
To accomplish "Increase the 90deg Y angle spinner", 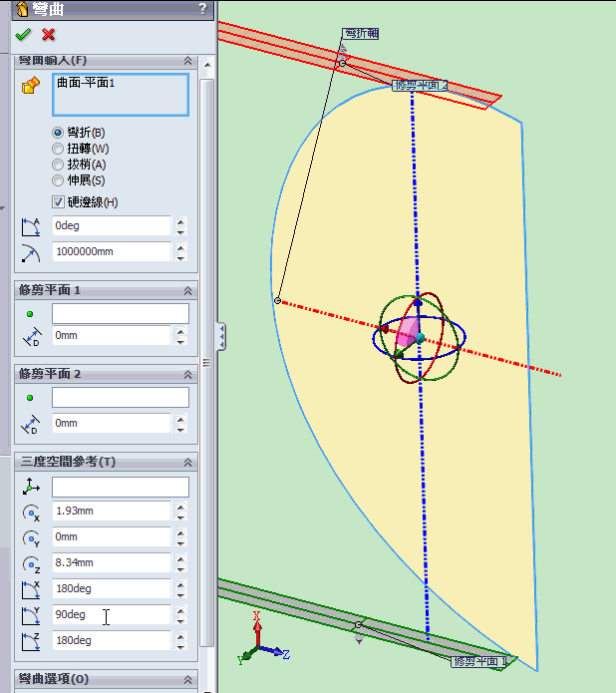I will click(x=180, y=611).
